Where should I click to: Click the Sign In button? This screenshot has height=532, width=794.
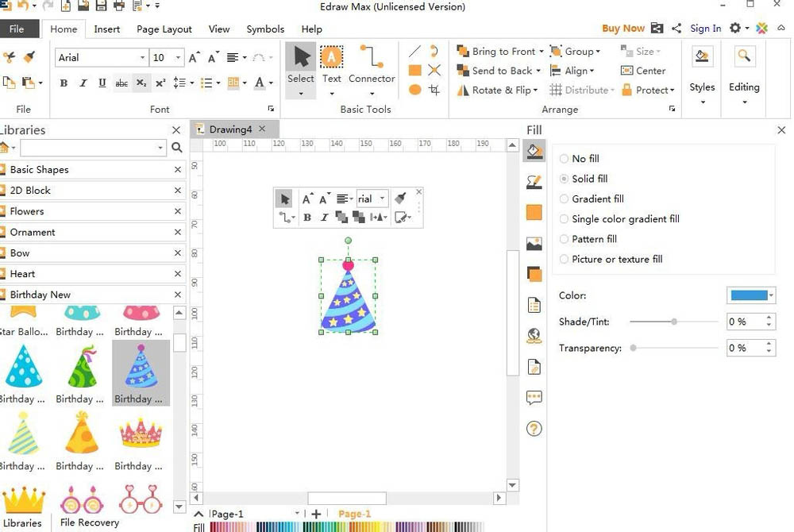(x=705, y=29)
